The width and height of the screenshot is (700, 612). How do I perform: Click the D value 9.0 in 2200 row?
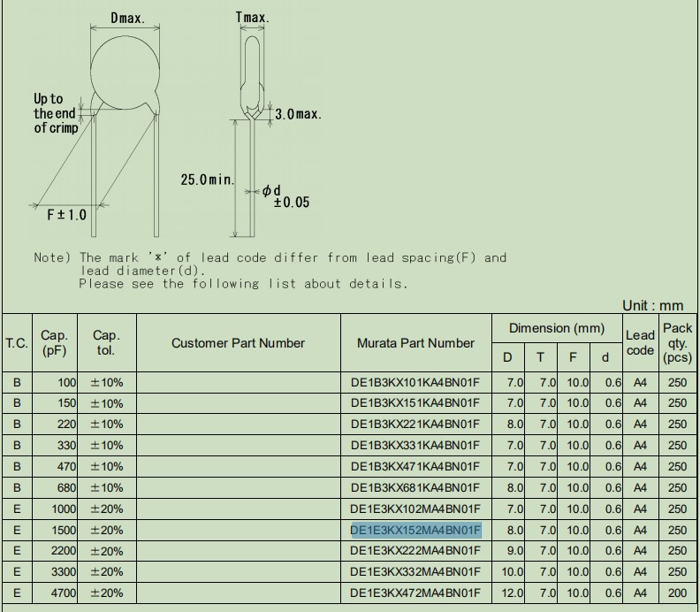pyautogui.click(x=515, y=551)
